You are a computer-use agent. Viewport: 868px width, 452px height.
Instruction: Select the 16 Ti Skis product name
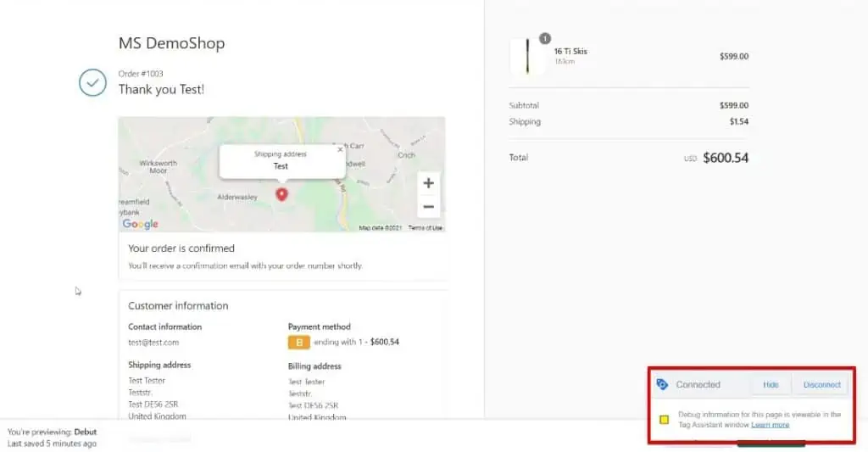click(570, 51)
